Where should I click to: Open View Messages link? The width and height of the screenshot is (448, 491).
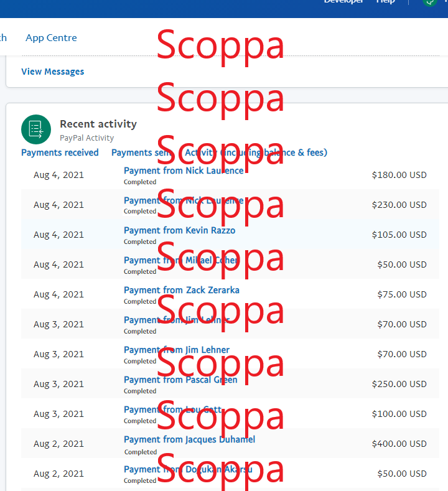click(52, 72)
